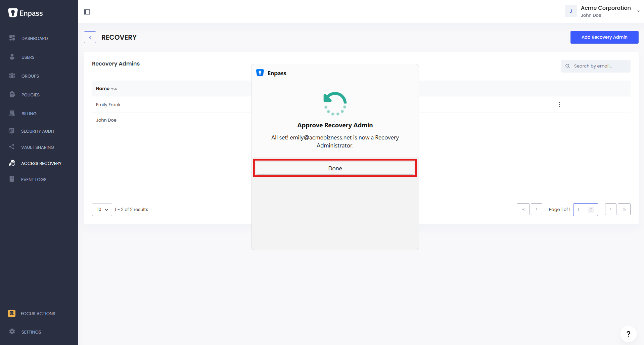Click the 'Page 1 of 1' label

559,210
